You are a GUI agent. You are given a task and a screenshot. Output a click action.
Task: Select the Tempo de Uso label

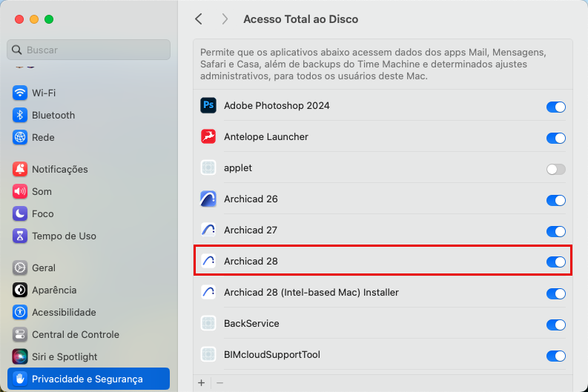click(64, 236)
